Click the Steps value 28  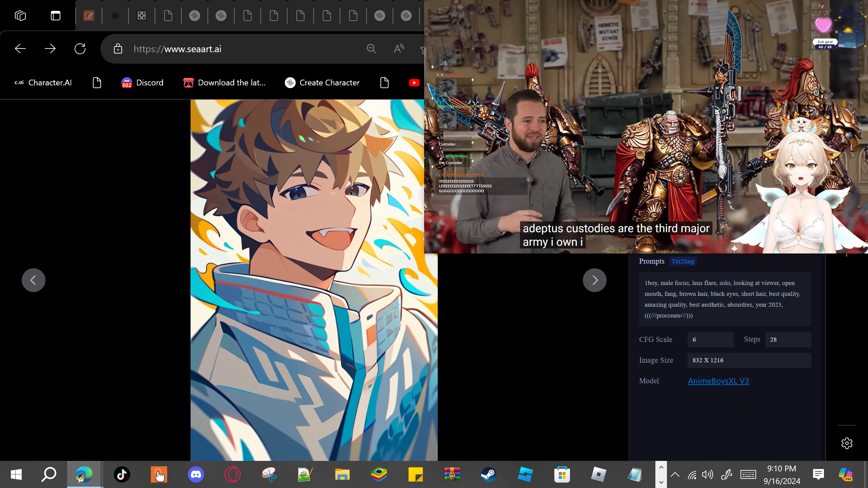click(x=788, y=340)
